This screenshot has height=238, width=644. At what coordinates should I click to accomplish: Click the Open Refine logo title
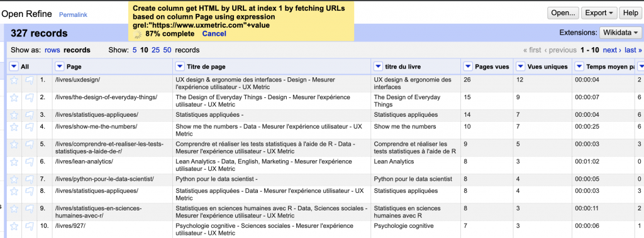click(27, 14)
